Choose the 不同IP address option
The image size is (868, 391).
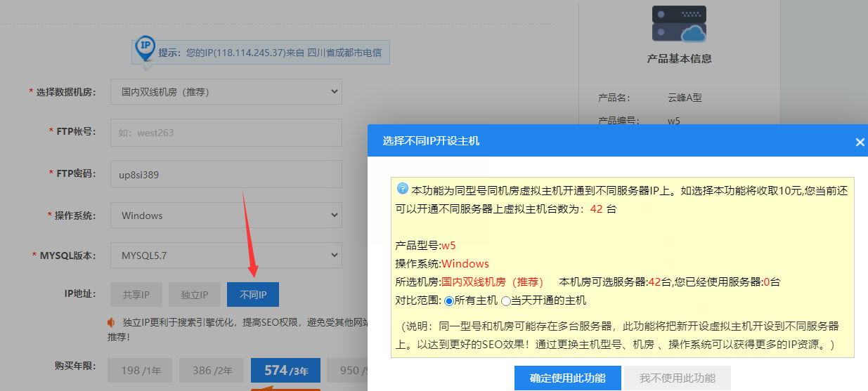tap(253, 295)
